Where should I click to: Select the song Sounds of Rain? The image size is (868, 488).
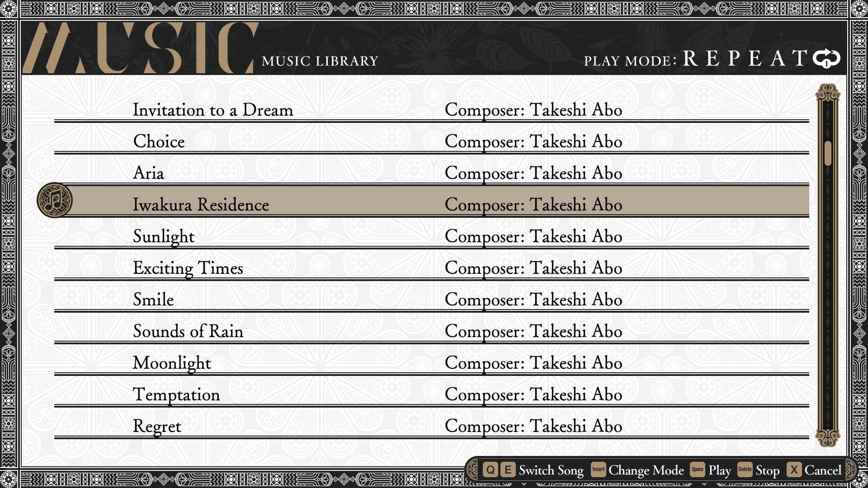[x=188, y=331]
